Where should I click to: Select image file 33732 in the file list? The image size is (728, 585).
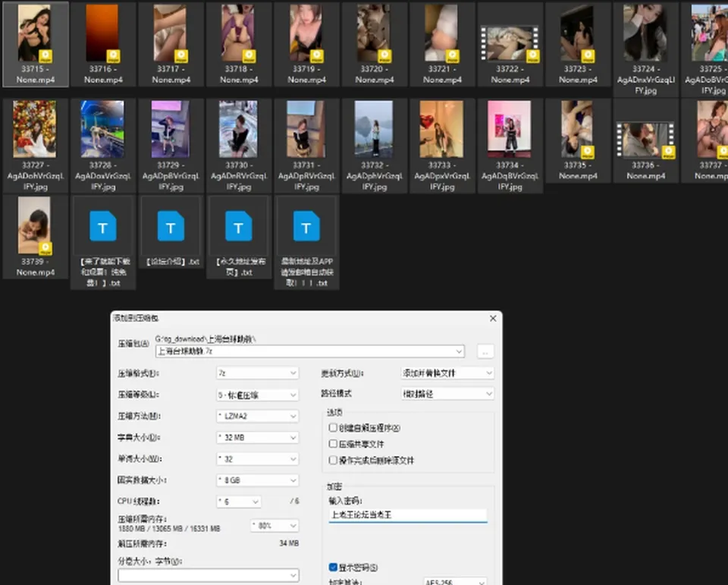tap(374, 146)
